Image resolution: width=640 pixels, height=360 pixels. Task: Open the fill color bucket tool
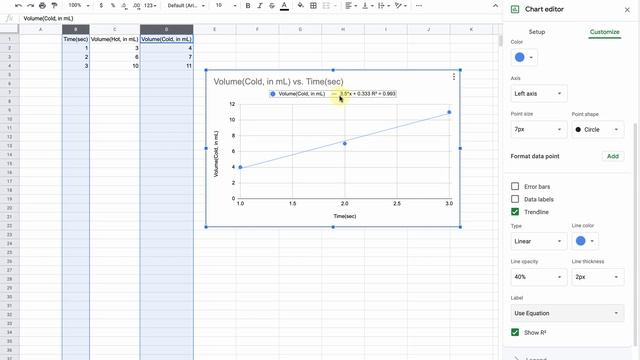pyautogui.click(x=301, y=6)
